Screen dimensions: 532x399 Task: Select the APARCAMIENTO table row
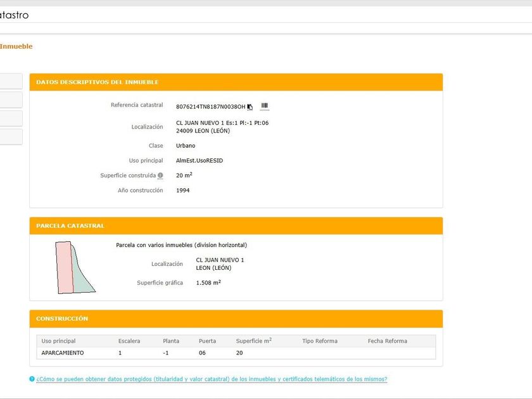point(63,353)
